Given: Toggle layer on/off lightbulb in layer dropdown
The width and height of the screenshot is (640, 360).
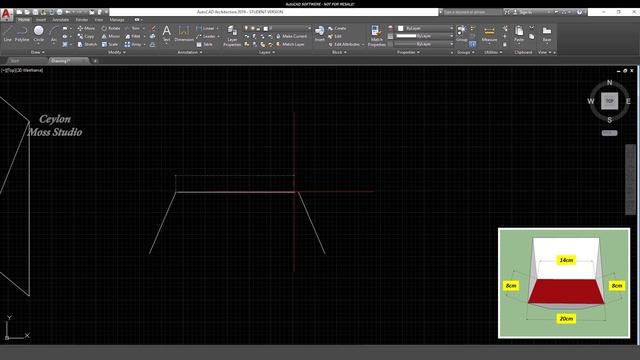Looking at the screenshot, I should (x=246, y=28).
